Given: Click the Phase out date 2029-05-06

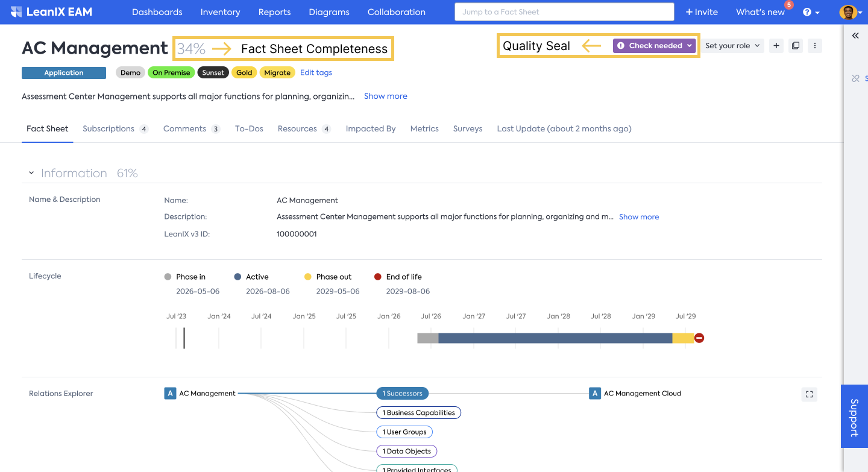Looking at the screenshot, I should 338,291.
